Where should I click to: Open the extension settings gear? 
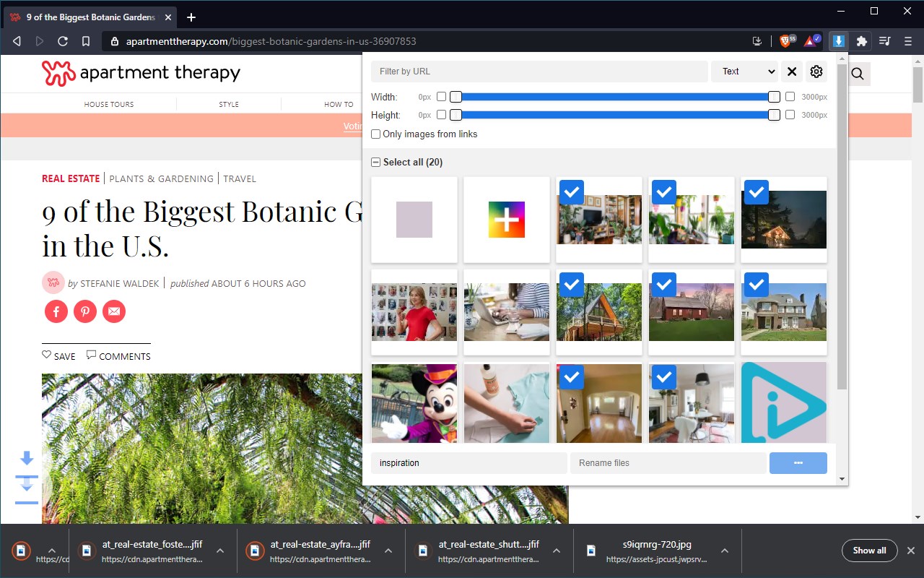click(x=816, y=72)
